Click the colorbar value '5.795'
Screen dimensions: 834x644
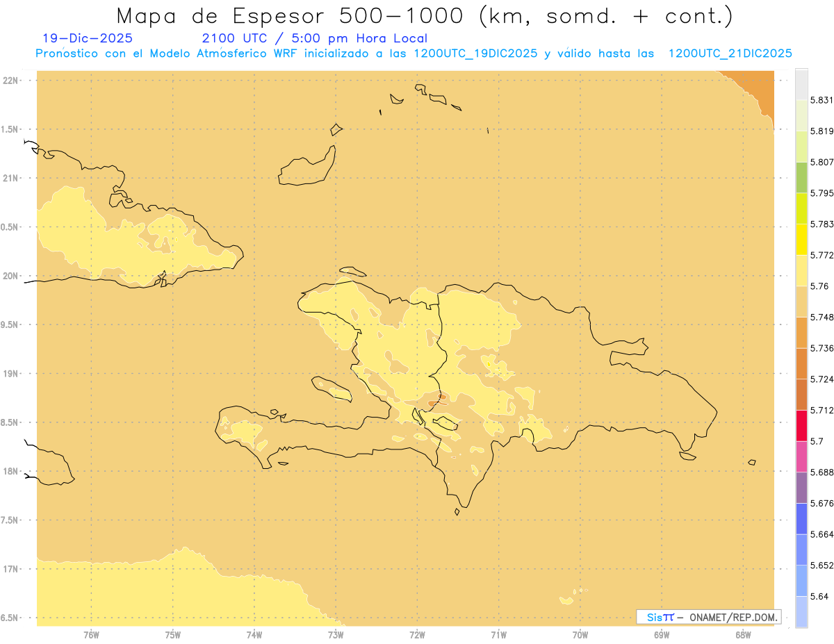(822, 193)
